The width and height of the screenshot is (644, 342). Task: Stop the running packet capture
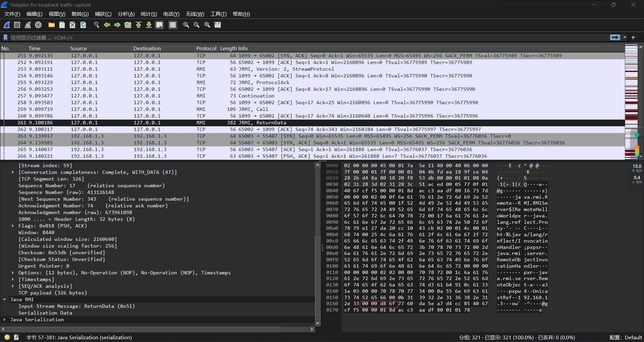(17, 25)
